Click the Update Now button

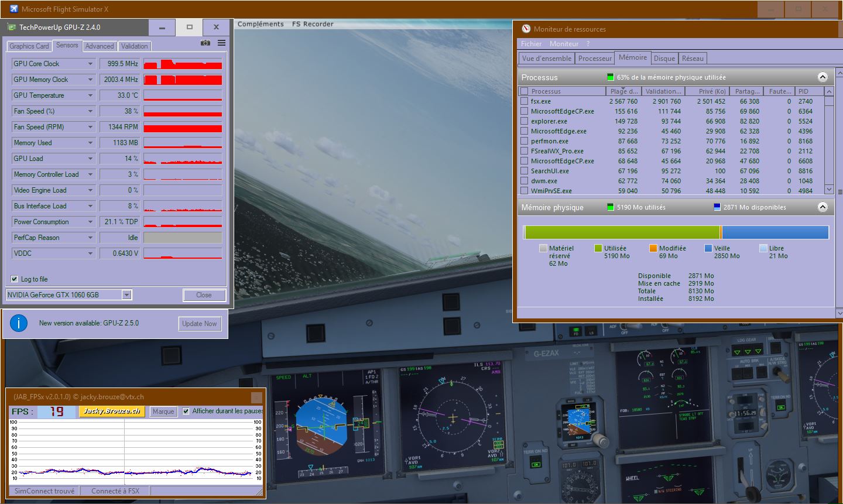200,324
